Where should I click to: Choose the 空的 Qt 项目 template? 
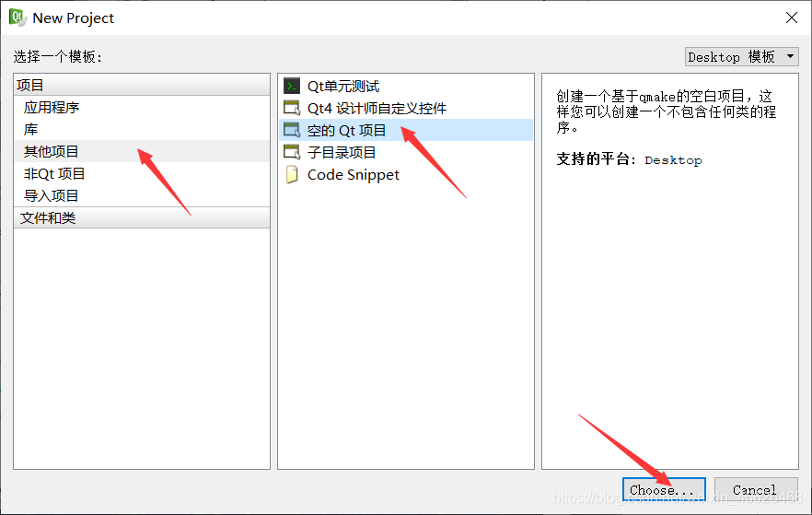[x=406, y=130]
